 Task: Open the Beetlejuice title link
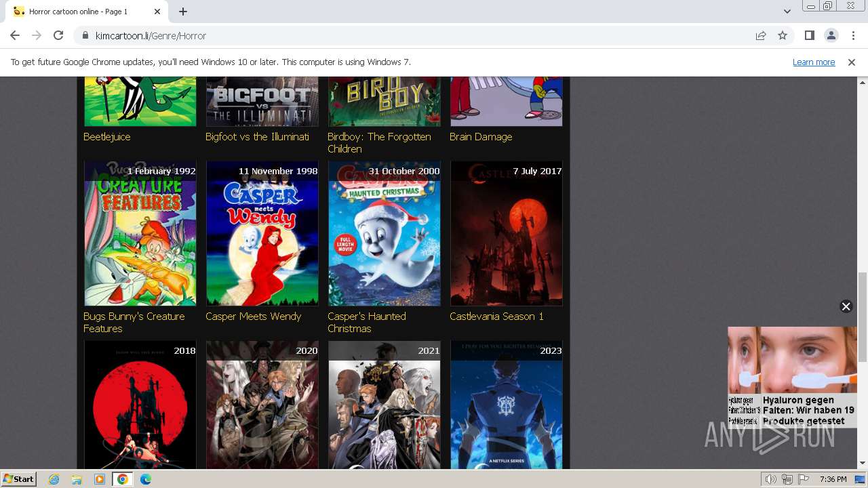tap(107, 136)
